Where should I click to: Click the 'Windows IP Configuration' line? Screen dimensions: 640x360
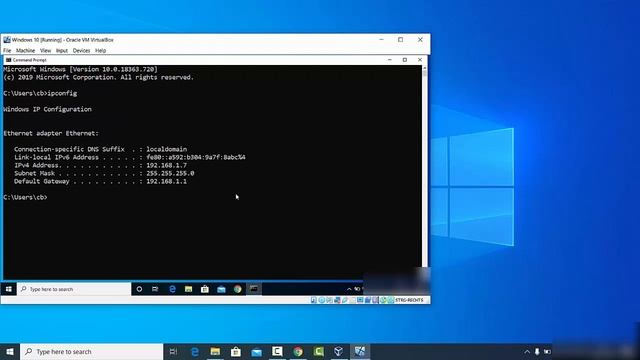[x=47, y=109]
